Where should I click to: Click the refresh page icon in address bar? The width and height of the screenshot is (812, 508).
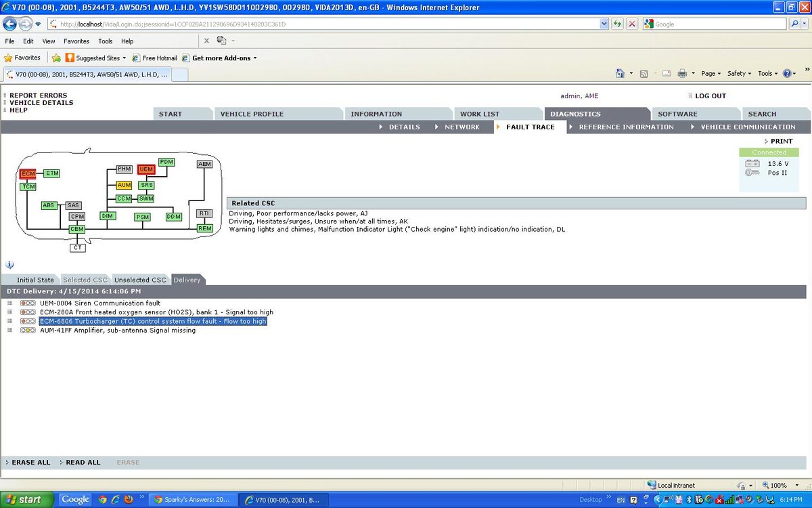[x=617, y=24]
